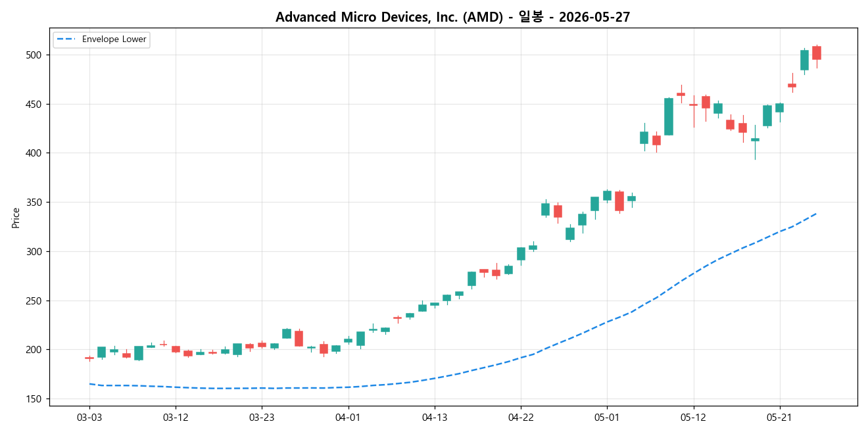Click the chart title mentioning AMD

coord(452,17)
